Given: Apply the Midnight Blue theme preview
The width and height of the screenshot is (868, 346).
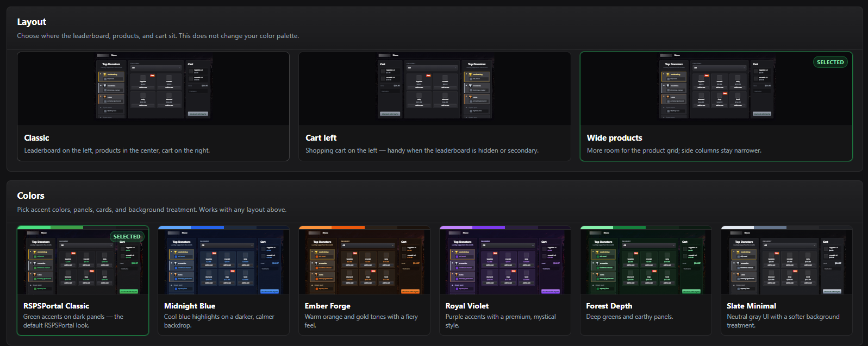Looking at the screenshot, I should (223, 262).
